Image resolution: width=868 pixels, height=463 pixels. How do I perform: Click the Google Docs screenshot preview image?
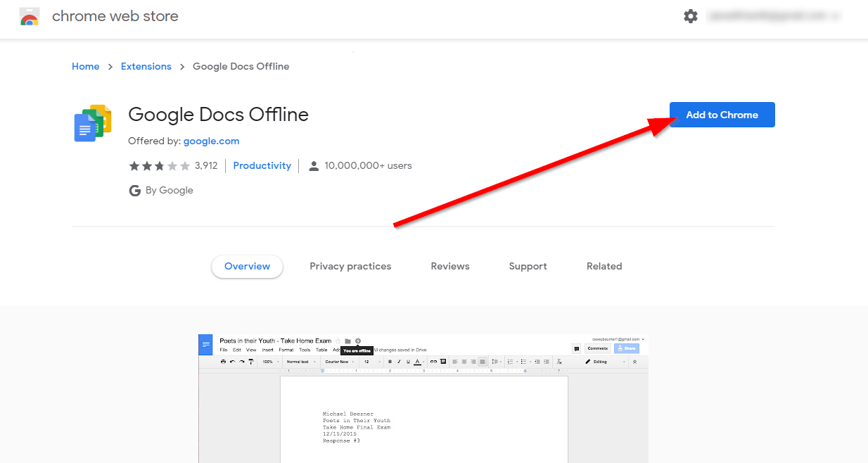coord(423,398)
